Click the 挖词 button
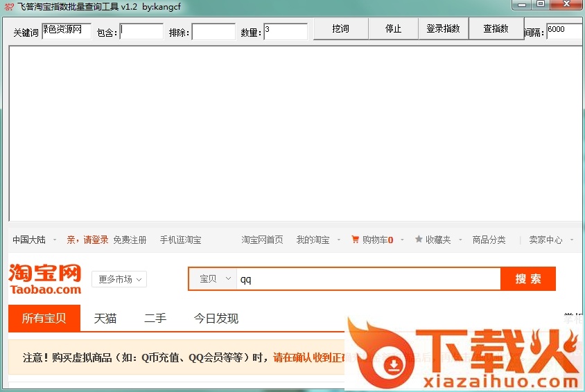585x392 pixels. 340,28
